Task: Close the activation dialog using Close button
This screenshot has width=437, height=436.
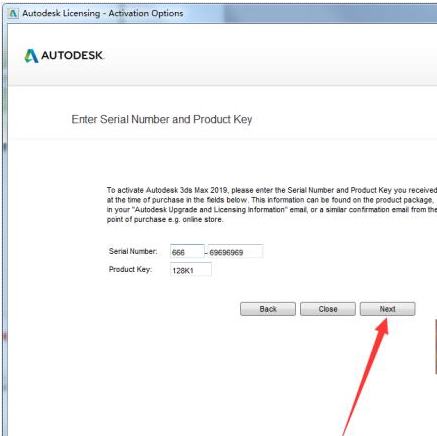Action: [x=328, y=309]
